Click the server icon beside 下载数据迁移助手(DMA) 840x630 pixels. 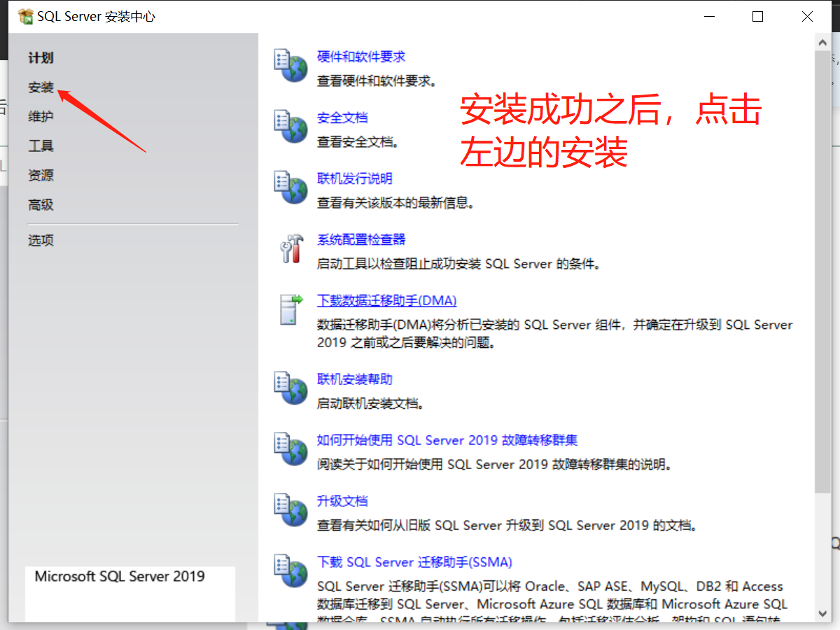(290, 309)
